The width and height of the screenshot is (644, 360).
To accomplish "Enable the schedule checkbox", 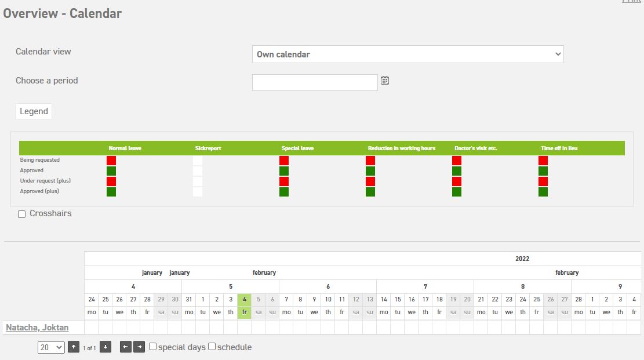I will click(x=212, y=347).
